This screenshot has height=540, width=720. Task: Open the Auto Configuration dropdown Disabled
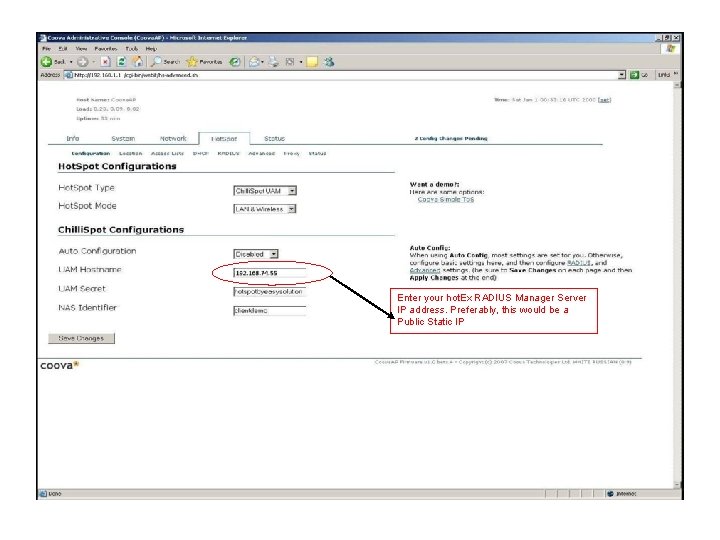tap(256, 254)
